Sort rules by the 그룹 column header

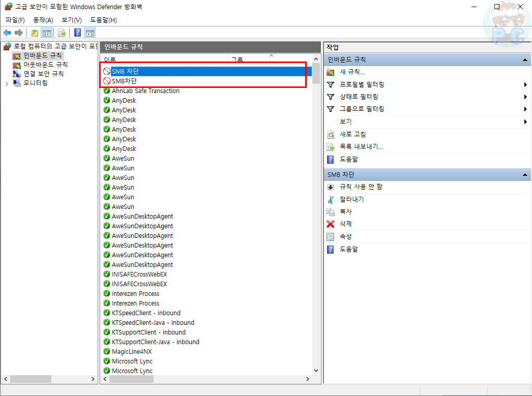[270, 58]
